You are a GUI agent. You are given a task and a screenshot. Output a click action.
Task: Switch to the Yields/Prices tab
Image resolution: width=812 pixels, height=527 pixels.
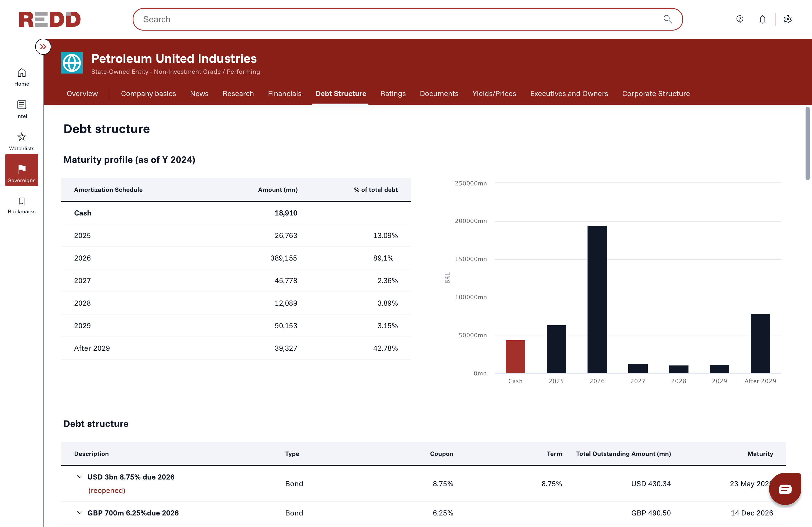[494, 93]
